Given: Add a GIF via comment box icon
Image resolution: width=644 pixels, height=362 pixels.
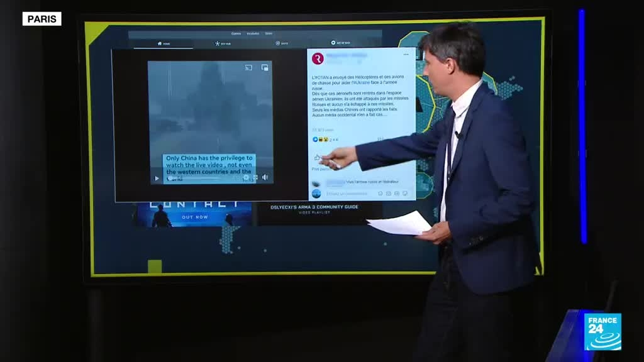Looking at the screenshot, I should coord(397,194).
